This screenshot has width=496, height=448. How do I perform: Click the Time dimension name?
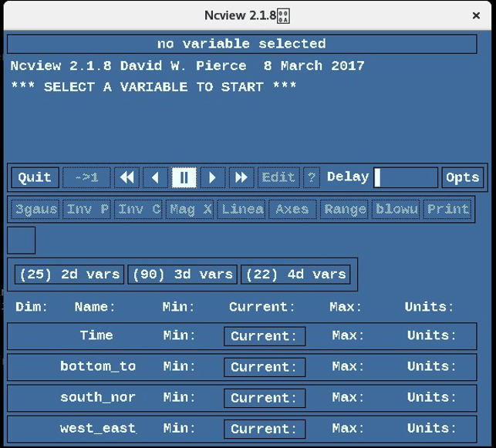coord(96,335)
